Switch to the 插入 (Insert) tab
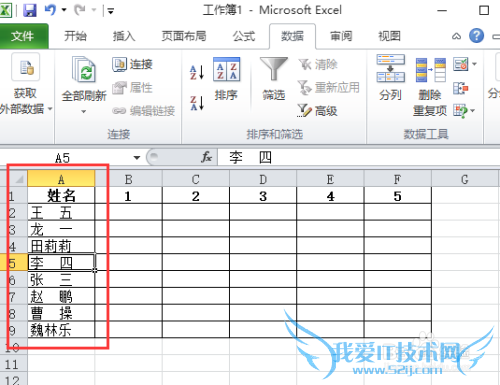Viewport: 500px width, 385px height. coord(124,36)
